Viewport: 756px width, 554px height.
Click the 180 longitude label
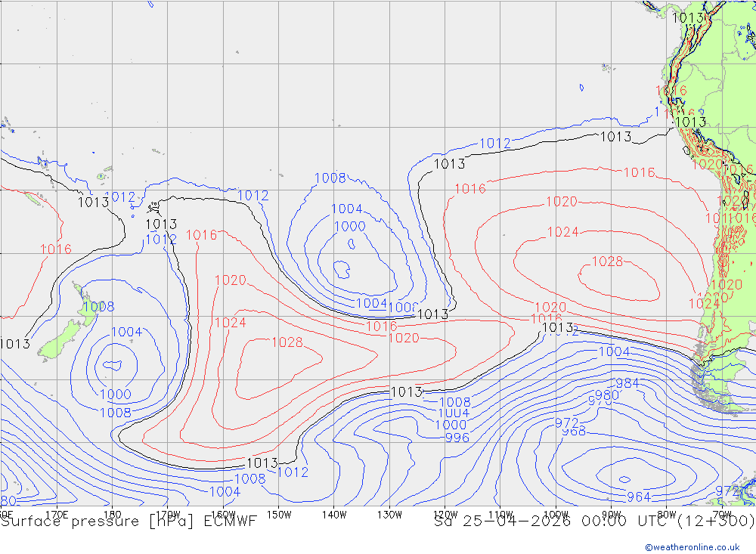pyautogui.click(x=113, y=515)
